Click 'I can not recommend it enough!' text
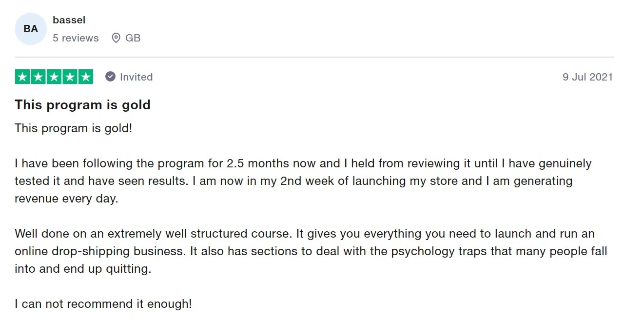644x323 pixels. (103, 304)
